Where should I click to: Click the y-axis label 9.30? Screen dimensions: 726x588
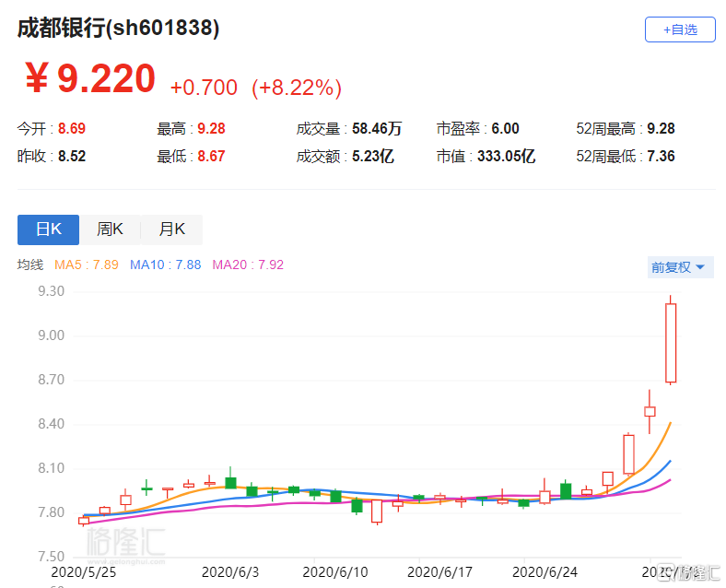pyautogui.click(x=51, y=291)
